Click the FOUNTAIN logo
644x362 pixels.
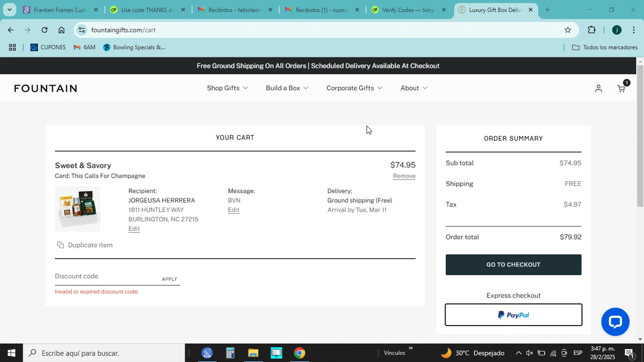click(x=46, y=88)
